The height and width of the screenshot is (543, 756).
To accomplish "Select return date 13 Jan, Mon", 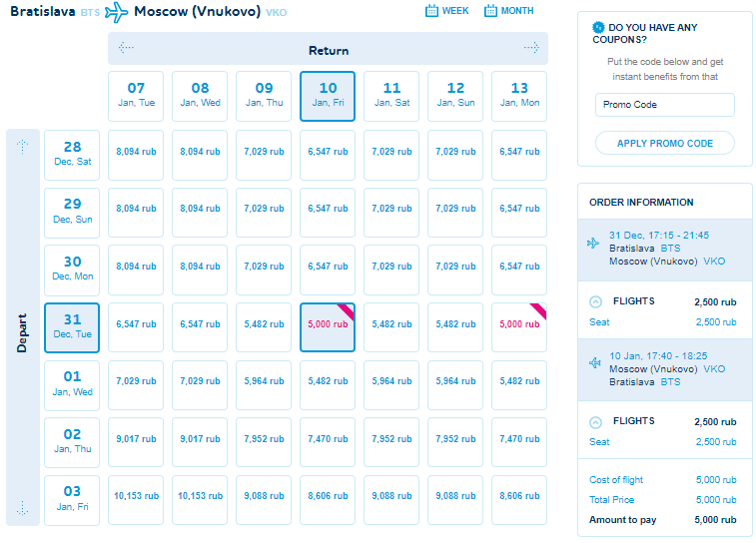I will pos(519,97).
